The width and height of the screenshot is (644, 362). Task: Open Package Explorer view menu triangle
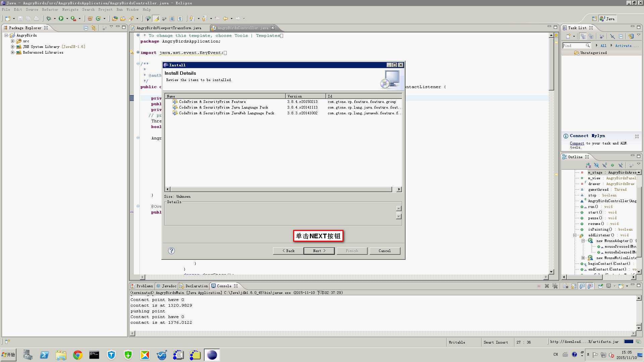111,27
